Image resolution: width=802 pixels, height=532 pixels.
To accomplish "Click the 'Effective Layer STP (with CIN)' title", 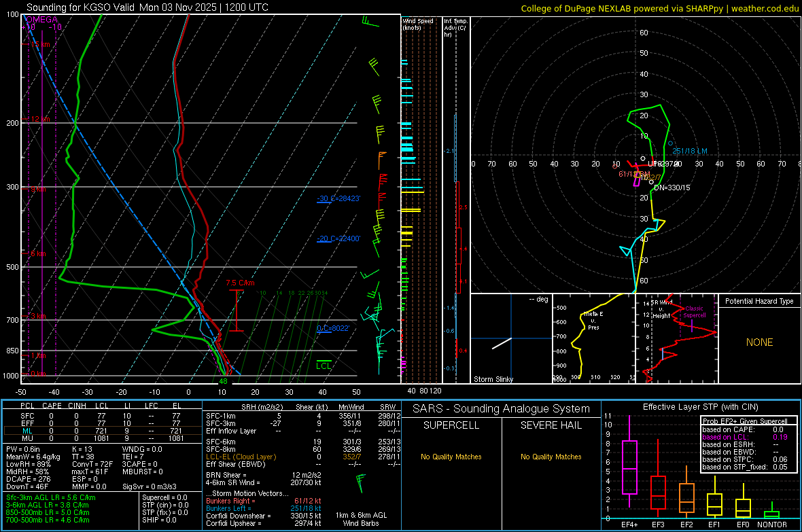I will [700, 407].
